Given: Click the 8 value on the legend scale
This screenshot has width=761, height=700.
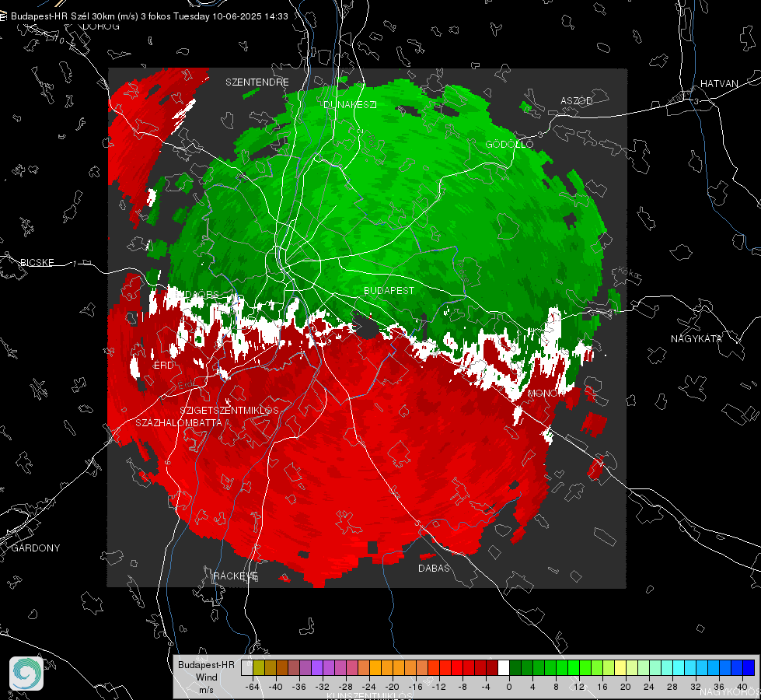Looking at the screenshot, I should 556,687.
